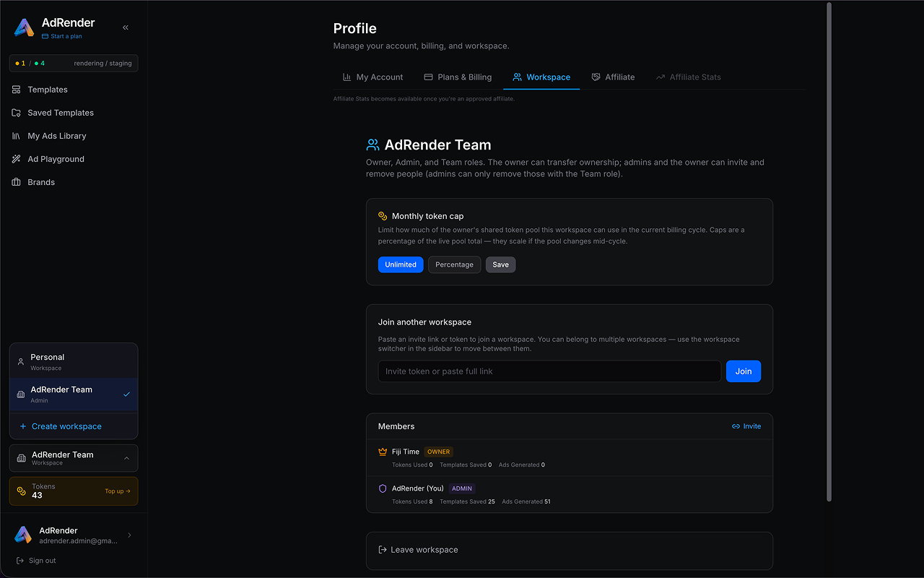
Task: Click the AdRender logo in sidebar header
Action: (24, 28)
